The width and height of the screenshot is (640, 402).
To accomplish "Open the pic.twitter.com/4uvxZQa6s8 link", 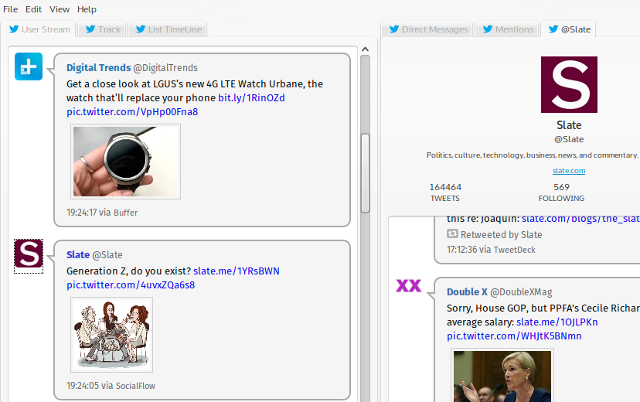I will (131, 285).
